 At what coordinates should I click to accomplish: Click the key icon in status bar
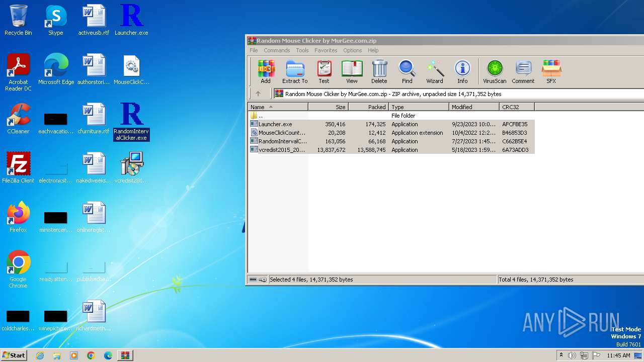tap(263, 280)
